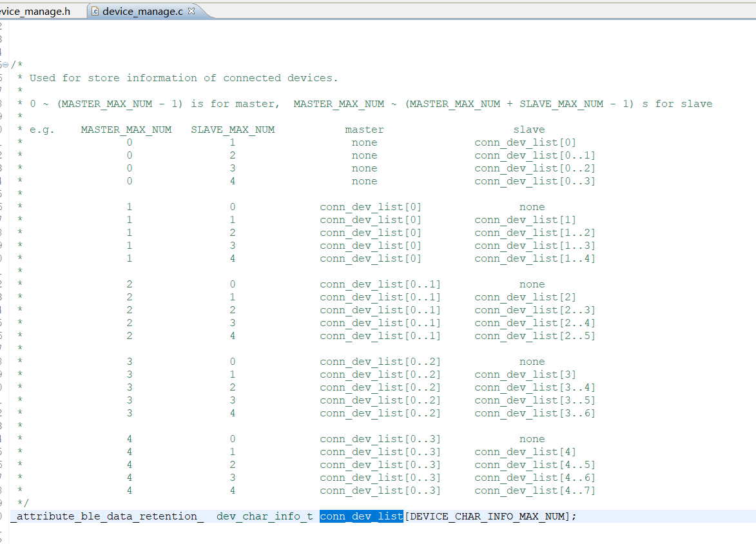The width and height of the screenshot is (756, 544).
Task: Collapse the comment block using the fold minus marker
Action: pos(5,64)
